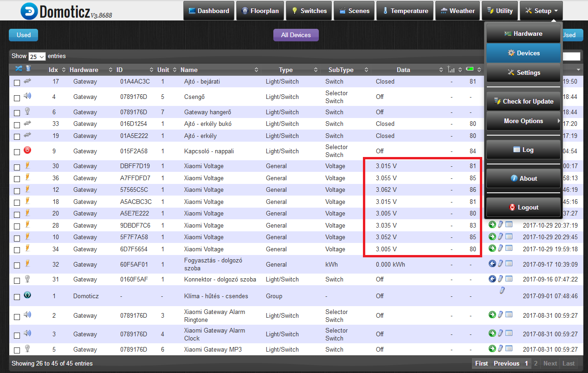Check the Ajtó - erkély bukó checkbox
The height and width of the screenshot is (373, 588).
point(17,125)
